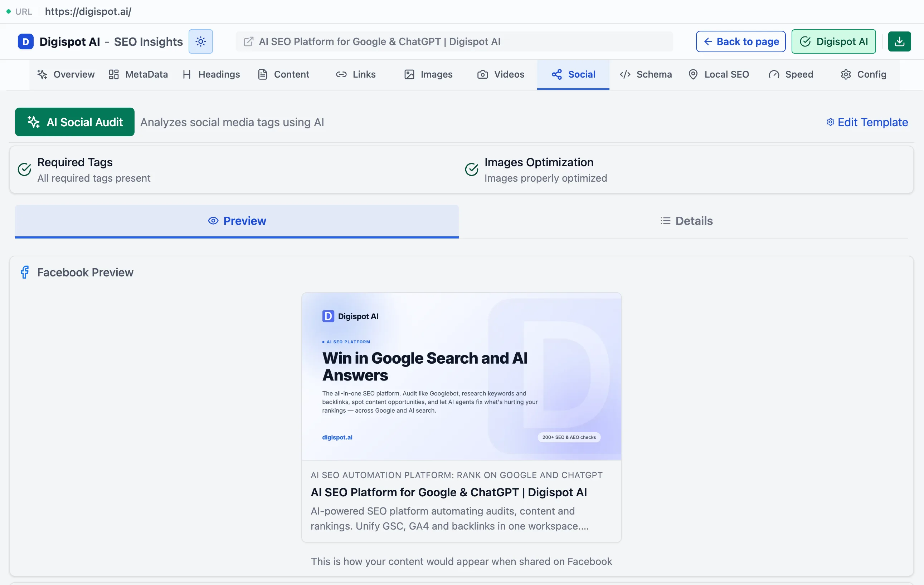924x585 pixels.
Task: Open the Speed tab
Action: click(x=791, y=74)
